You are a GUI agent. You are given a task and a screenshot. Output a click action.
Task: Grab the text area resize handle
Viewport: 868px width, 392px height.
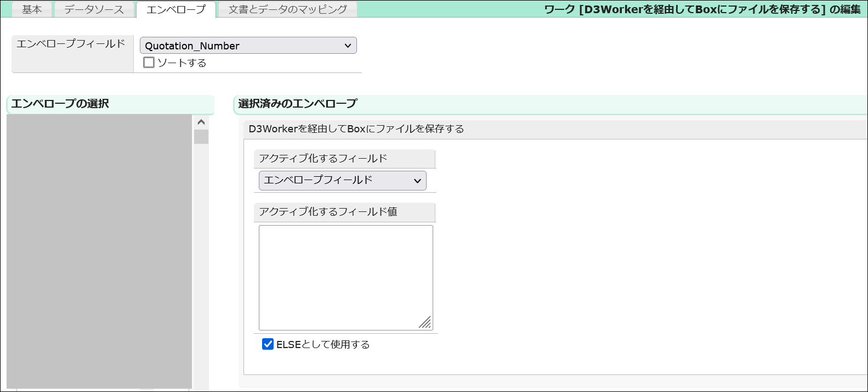(x=425, y=323)
